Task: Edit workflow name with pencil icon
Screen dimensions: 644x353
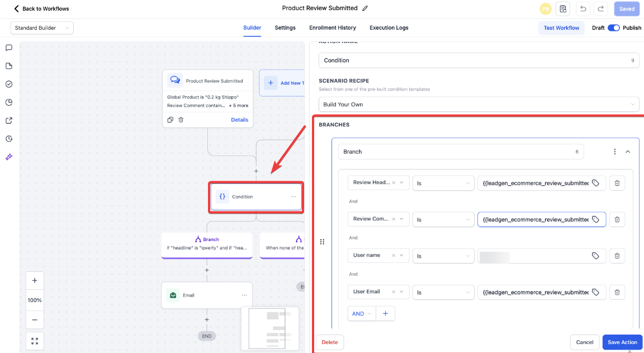Action: click(366, 8)
